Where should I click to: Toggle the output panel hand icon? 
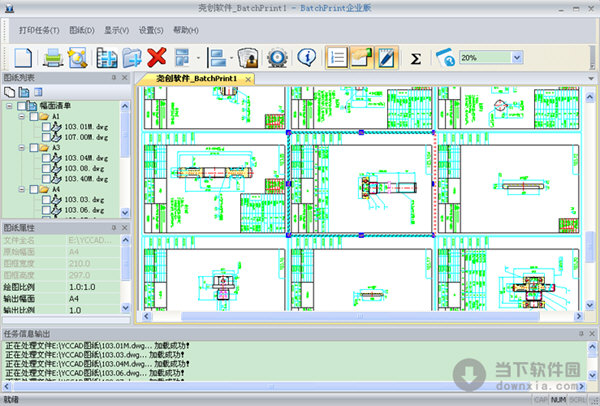click(x=362, y=57)
